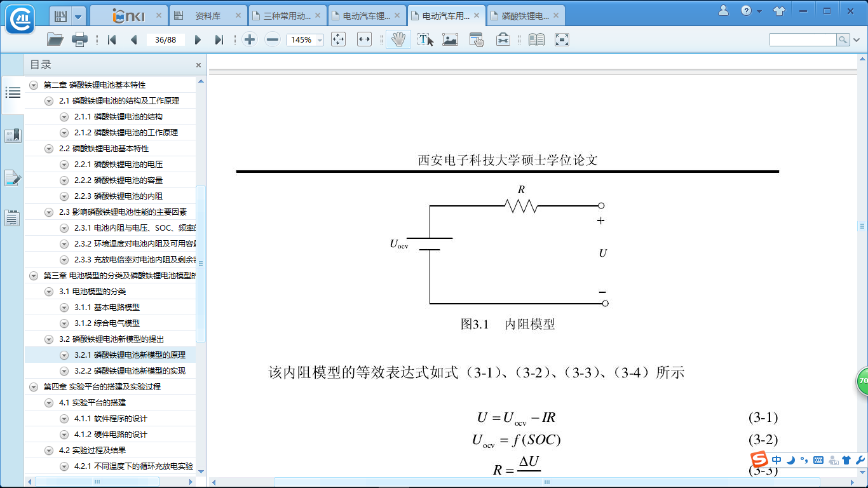Fit the page to window width

pos(364,39)
